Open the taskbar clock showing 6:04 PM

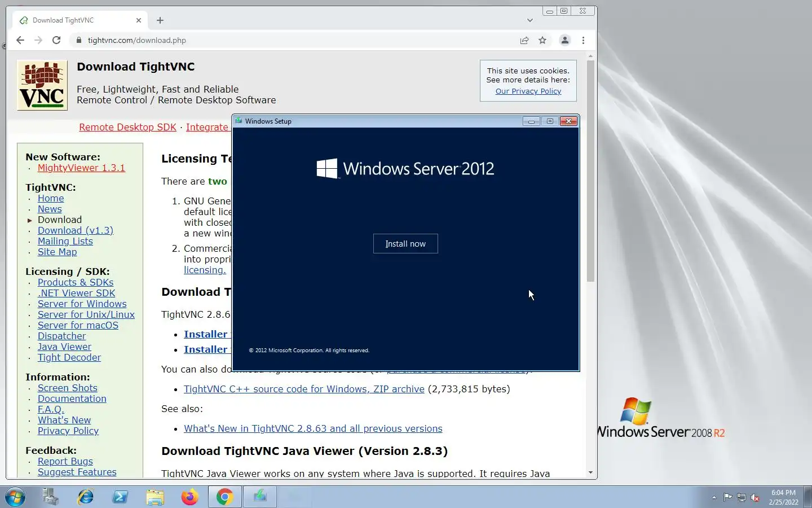tap(784, 497)
